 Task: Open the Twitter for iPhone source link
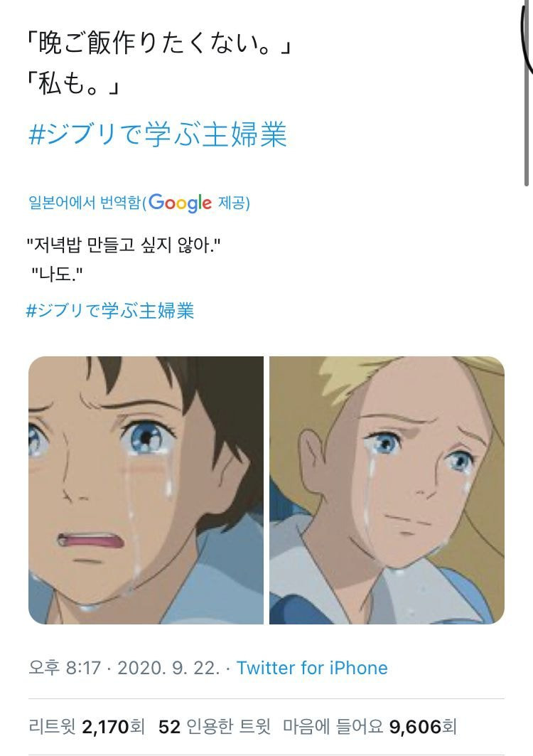[x=312, y=668]
